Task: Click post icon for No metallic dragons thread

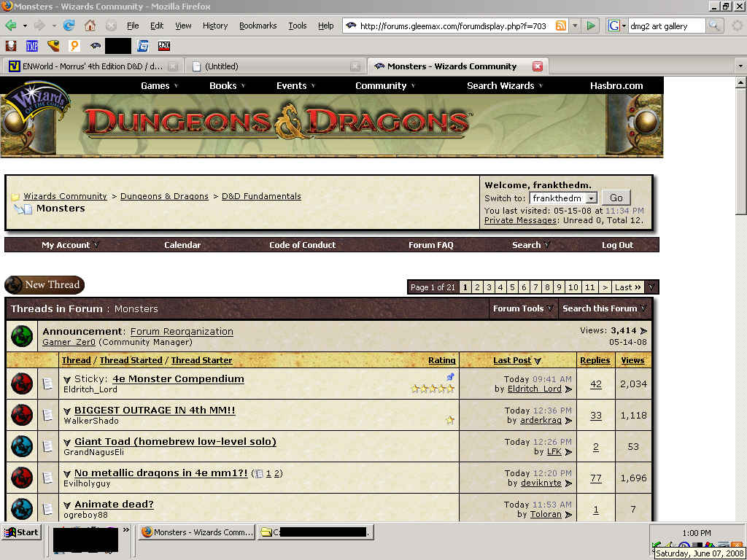Action: click(x=47, y=478)
